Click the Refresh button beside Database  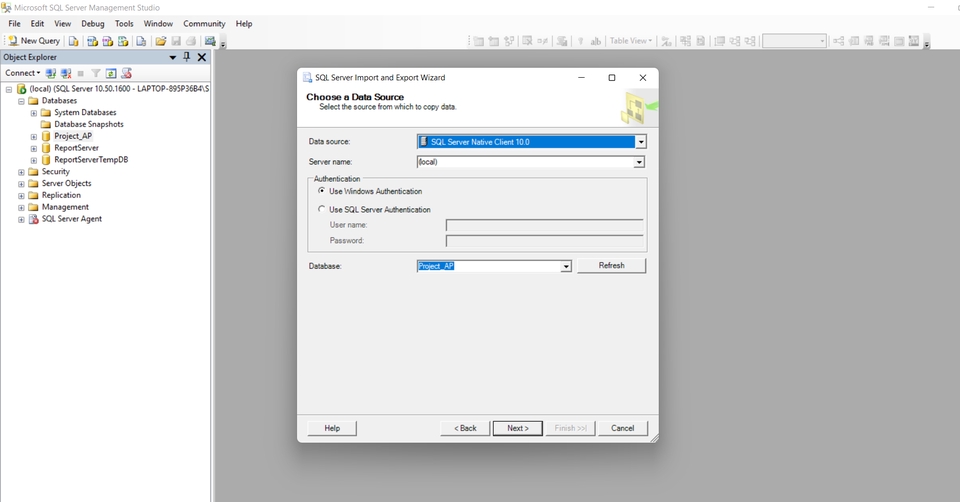point(612,266)
